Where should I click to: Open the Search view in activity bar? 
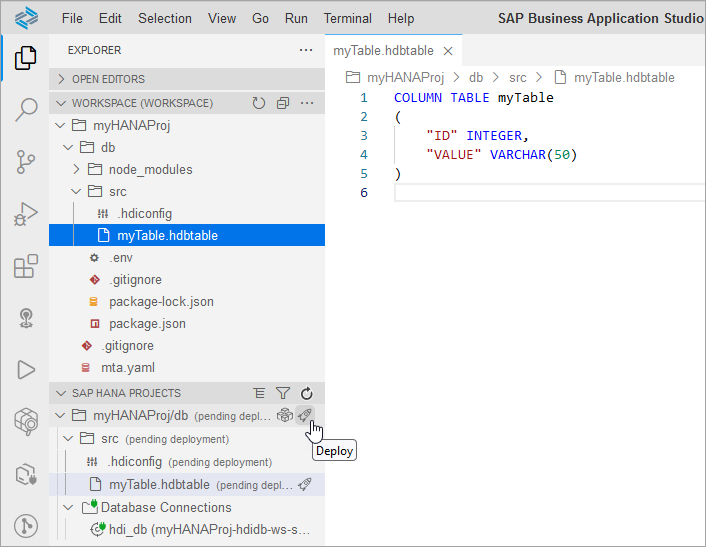click(26, 109)
